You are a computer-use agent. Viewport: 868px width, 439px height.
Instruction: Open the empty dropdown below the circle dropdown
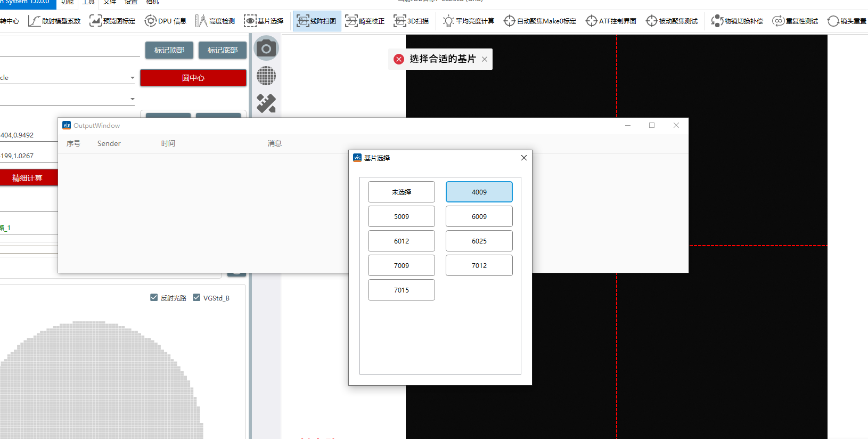pyautogui.click(x=132, y=99)
